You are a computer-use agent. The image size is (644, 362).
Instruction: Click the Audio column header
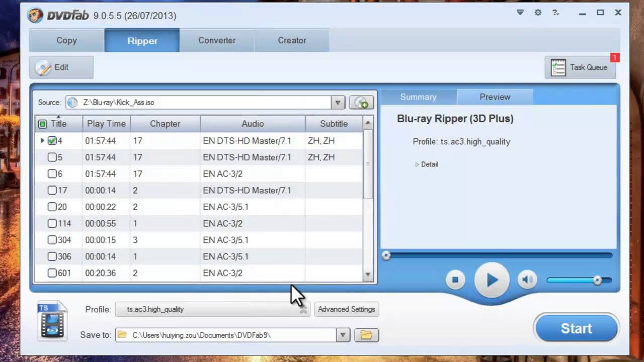pyautogui.click(x=253, y=124)
